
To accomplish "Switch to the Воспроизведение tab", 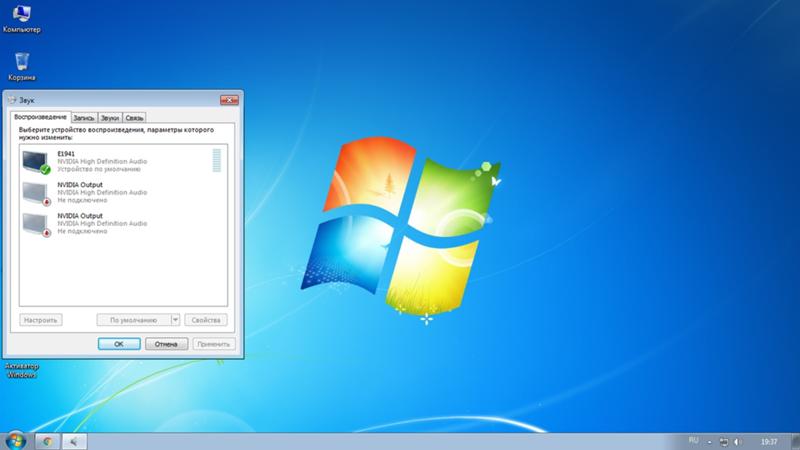I will [x=40, y=117].
